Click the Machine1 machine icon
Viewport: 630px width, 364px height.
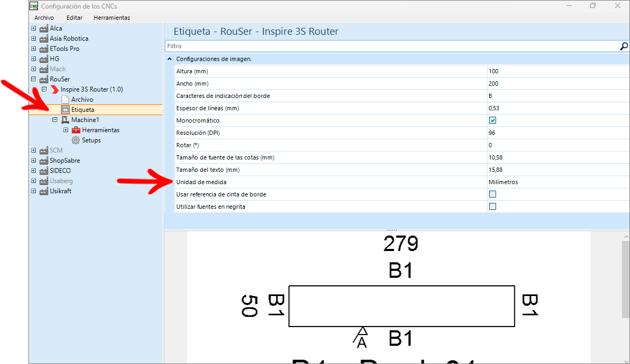click(x=65, y=120)
